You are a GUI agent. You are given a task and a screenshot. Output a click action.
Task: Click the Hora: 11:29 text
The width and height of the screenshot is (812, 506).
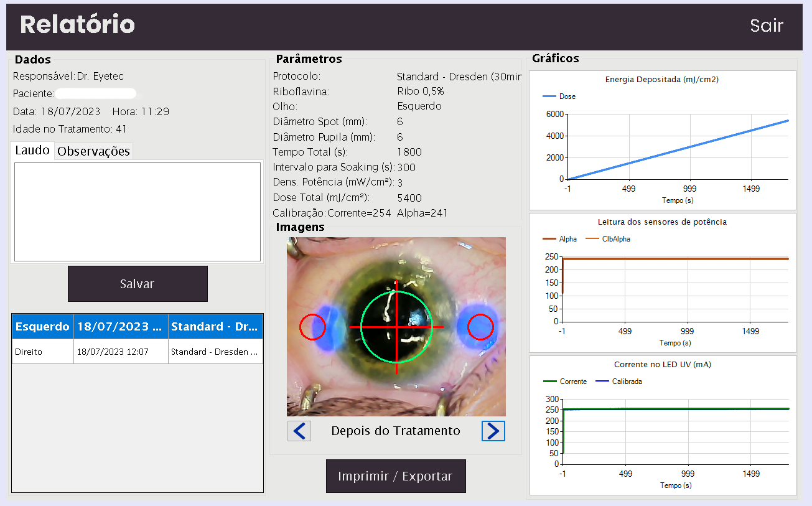(x=141, y=112)
